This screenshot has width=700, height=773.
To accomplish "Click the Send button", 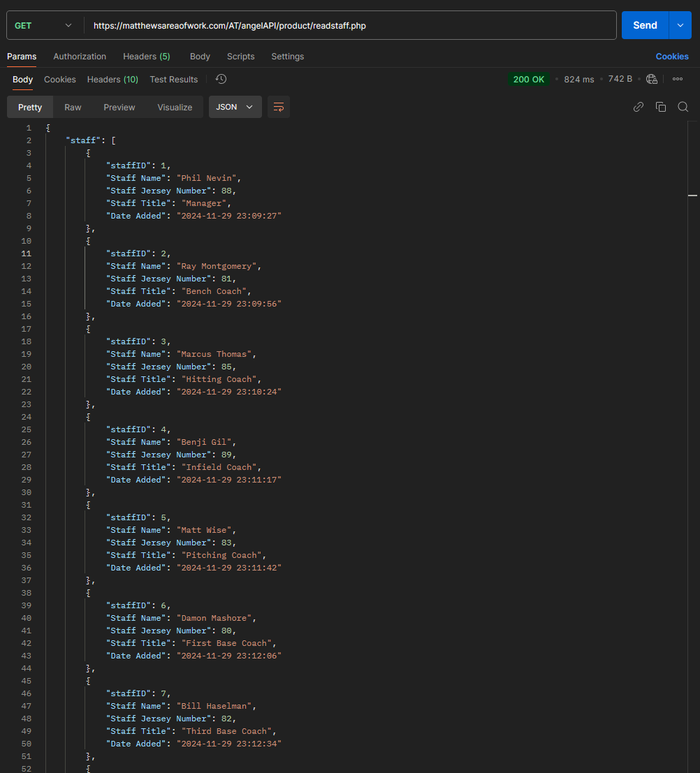I will point(645,25).
